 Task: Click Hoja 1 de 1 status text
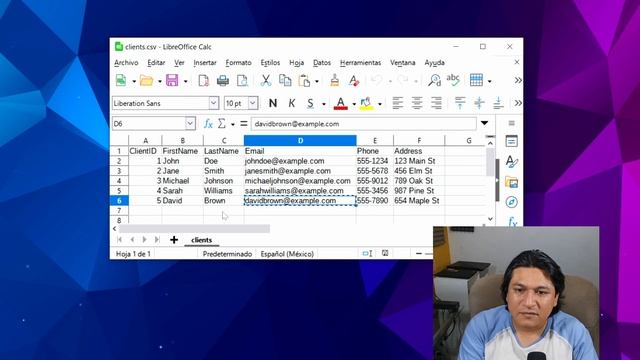pos(133,254)
